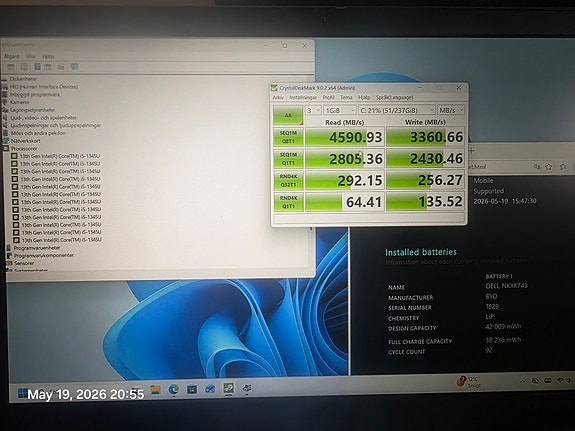
Task: Click the scan for hardware changes monitor icon
Action: tap(74, 66)
